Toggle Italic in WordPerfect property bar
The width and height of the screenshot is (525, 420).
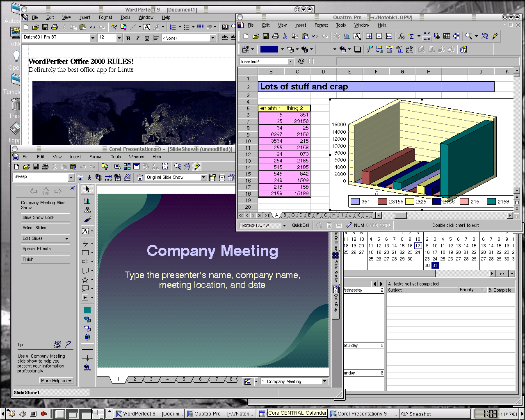click(x=137, y=38)
